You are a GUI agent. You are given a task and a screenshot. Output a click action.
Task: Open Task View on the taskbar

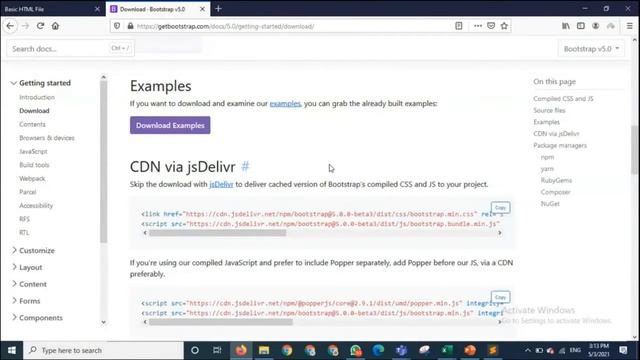[x=217, y=350]
